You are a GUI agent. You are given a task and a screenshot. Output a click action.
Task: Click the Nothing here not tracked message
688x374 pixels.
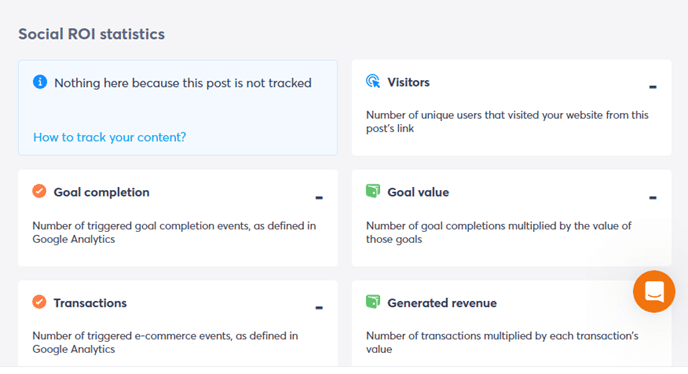point(183,83)
